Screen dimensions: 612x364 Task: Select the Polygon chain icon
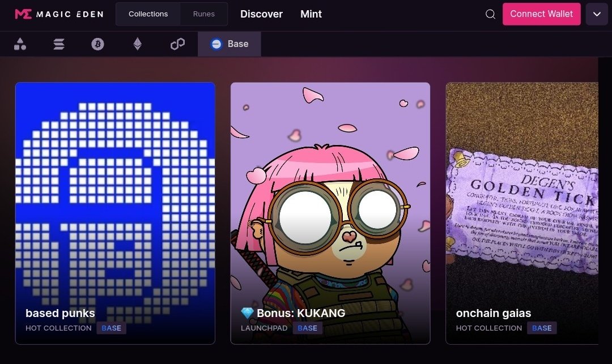(177, 44)
